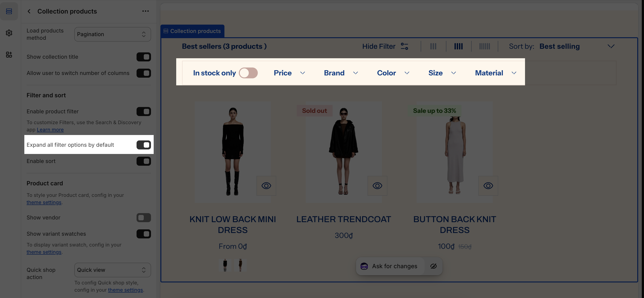This screenshot has height=298, width=644.
Task: Click the back arrow beside Collection products
Action: point(29,11)
